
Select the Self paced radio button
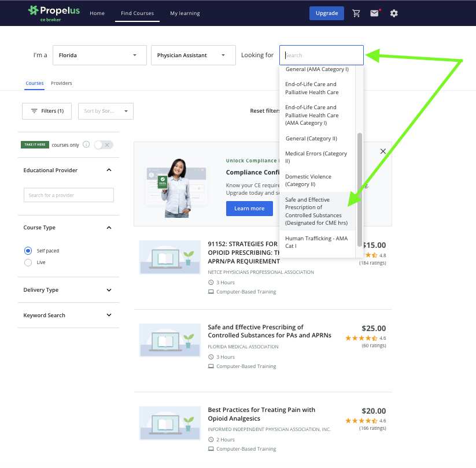click(28, 251)
